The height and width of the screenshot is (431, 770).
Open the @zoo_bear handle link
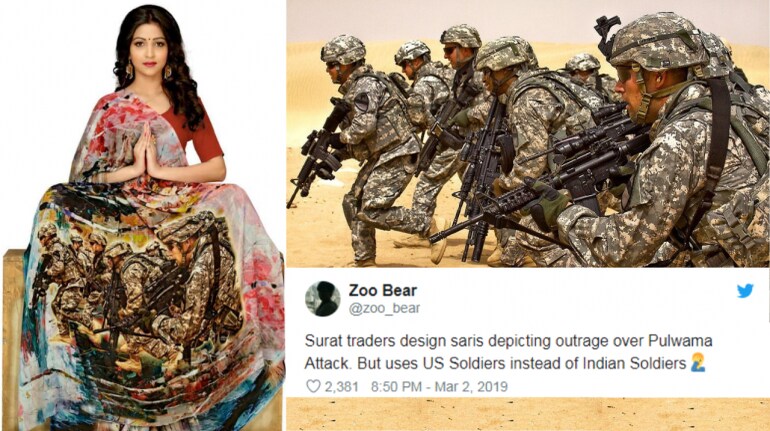click(385, 308)
